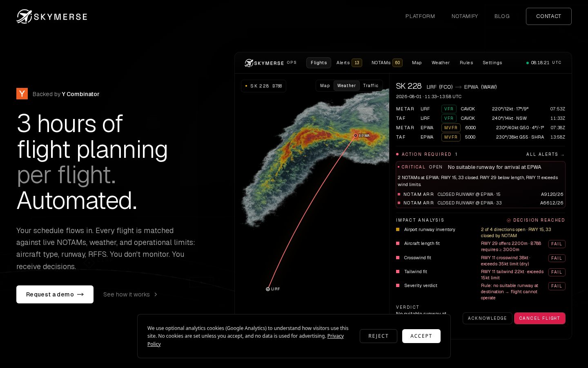The width and height of the screenshot is (588, 368).
Task: Click the NOTAMs count badge 60
Action: pos(397,63)
